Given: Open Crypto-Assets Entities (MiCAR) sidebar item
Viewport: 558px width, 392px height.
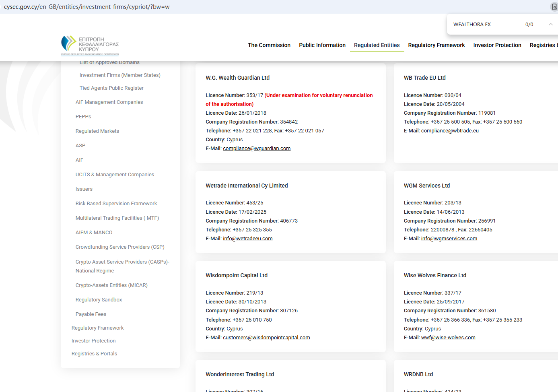Looking at the screenshot, I should point(111,285).
